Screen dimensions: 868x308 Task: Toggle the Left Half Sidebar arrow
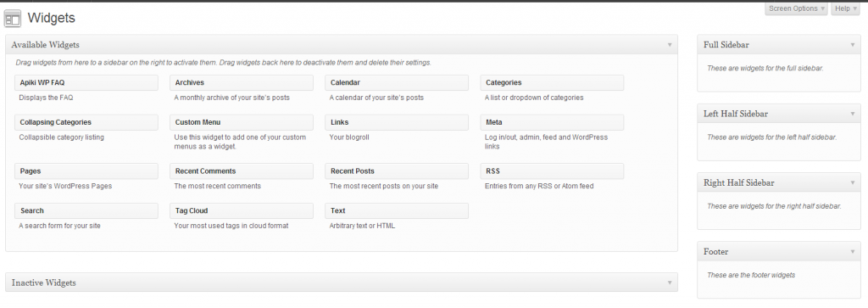pyautogui.click(x=853, y=114)
